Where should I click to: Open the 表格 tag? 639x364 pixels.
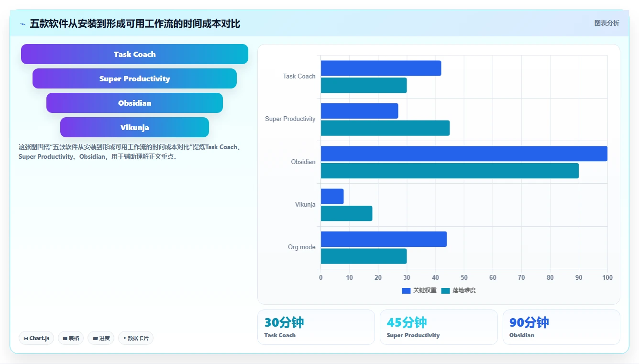tap(71, 338)
